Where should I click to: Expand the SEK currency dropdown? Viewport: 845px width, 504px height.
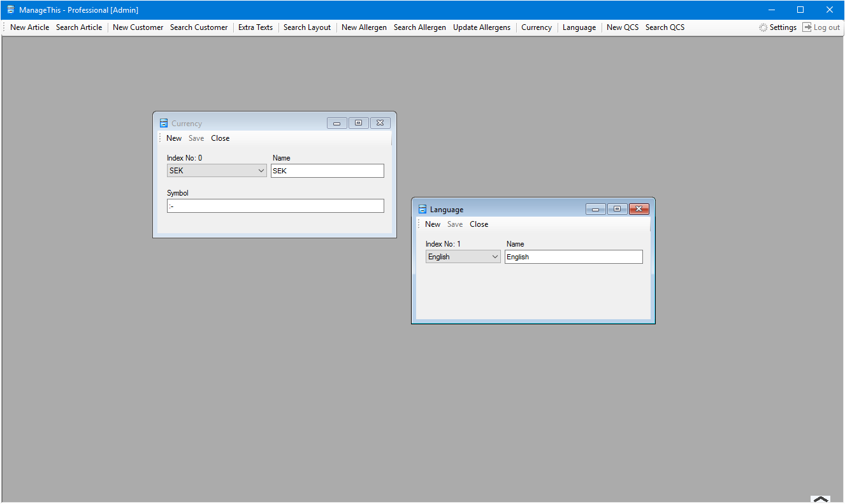[x=261, y=171]
